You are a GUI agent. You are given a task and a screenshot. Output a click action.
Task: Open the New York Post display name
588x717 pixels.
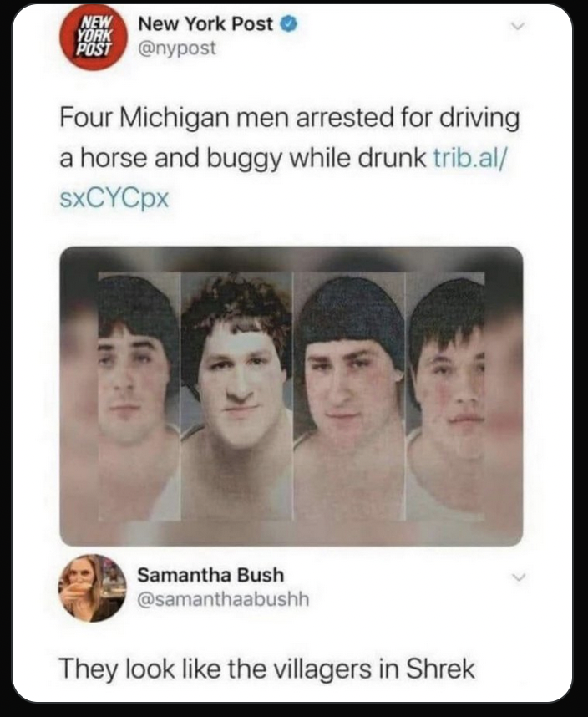click(205, 23)
